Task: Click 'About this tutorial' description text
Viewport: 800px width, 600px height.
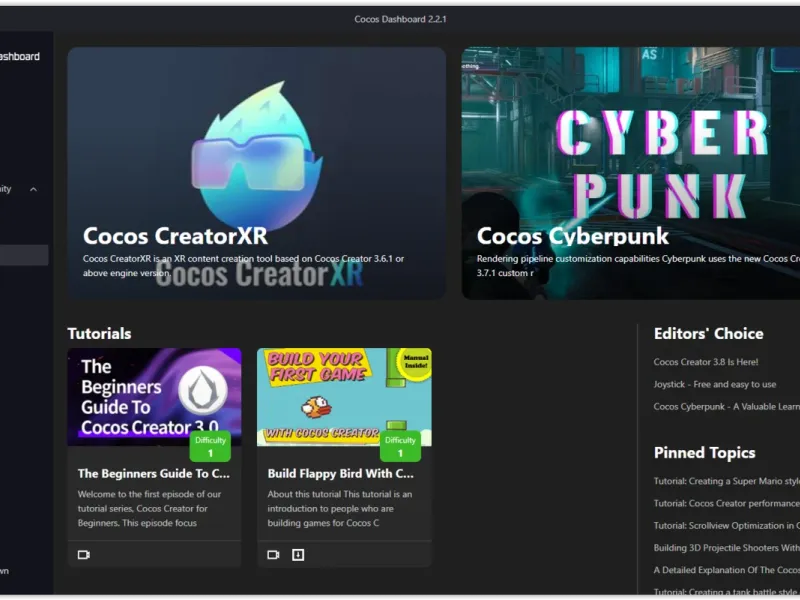Action: [340, 509]
